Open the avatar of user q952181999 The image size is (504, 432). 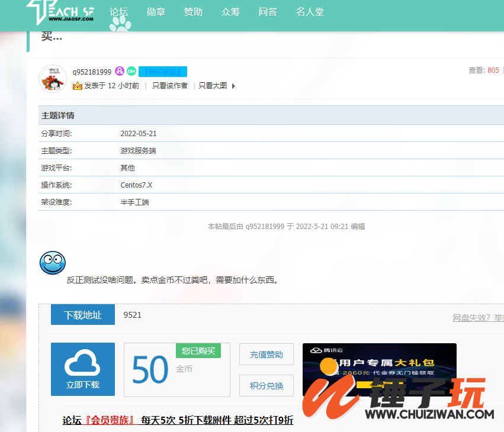(x=53, y=79)
